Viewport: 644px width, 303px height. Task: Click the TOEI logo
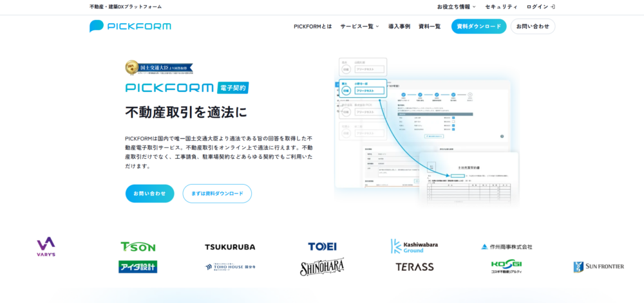click(x=323, y=246)
